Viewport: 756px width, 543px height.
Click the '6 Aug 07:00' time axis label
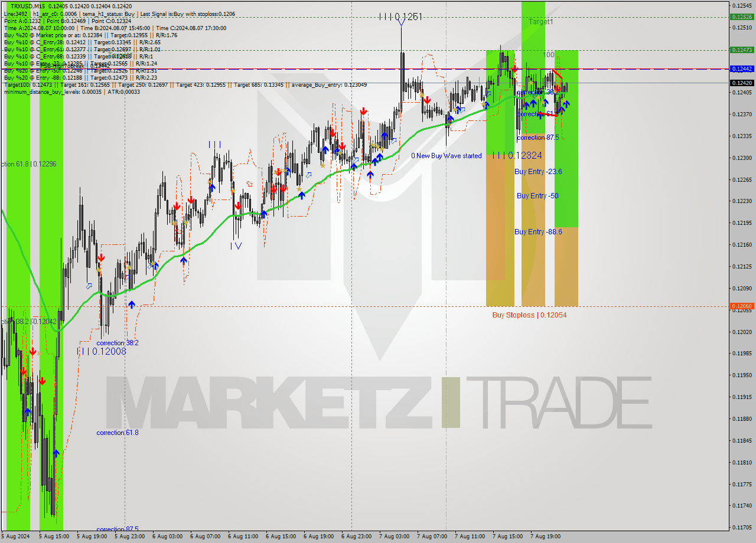(206, 537)
